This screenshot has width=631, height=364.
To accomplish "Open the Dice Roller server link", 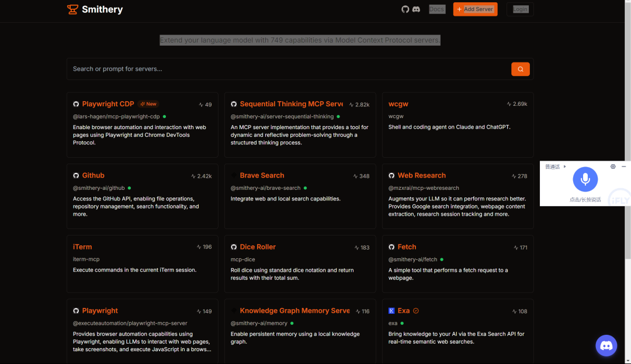I will coord(258,247).
